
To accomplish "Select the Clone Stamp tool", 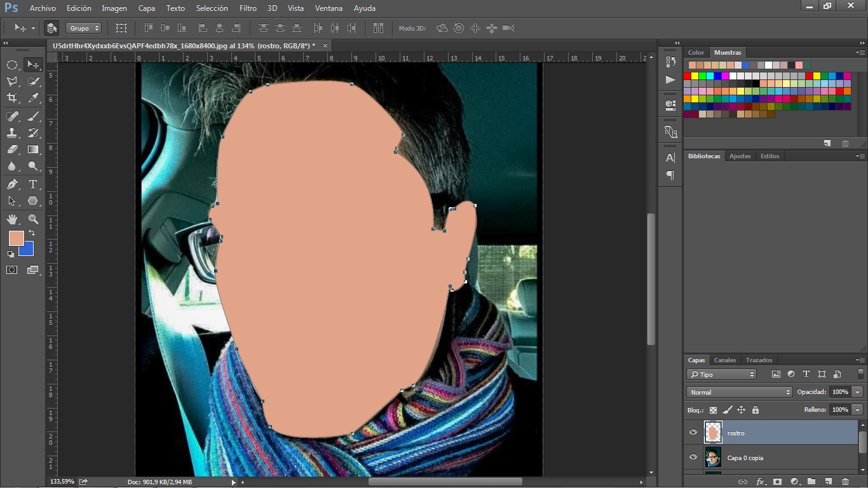I will pos(12,133).
